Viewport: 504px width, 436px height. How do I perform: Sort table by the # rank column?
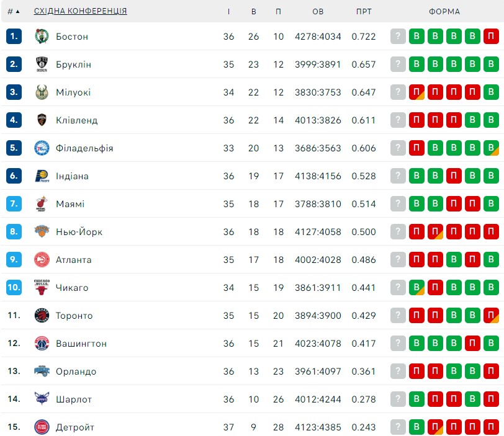click(x=14, y=11)
